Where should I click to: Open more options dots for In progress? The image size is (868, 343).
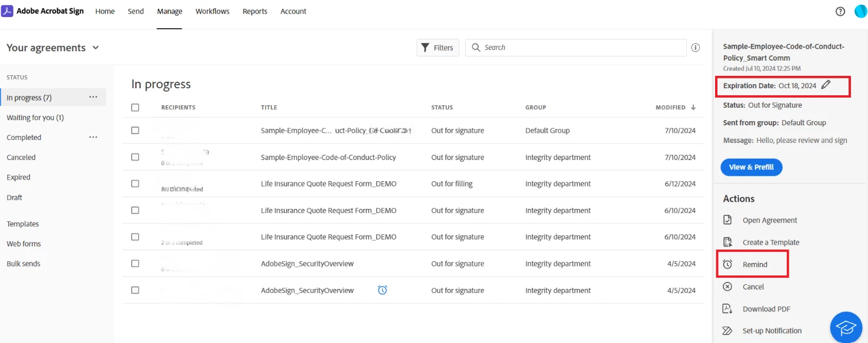(x=93, y=97)
